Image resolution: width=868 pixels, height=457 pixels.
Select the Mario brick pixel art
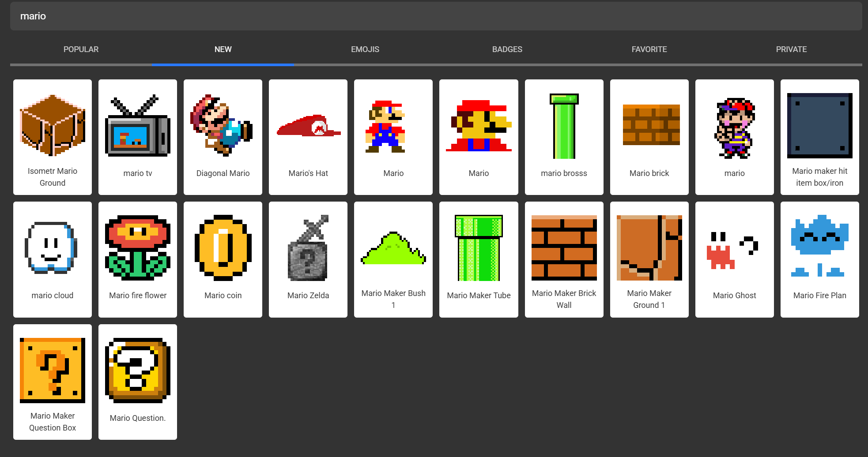pyautogui.click(x=649, y=137)
